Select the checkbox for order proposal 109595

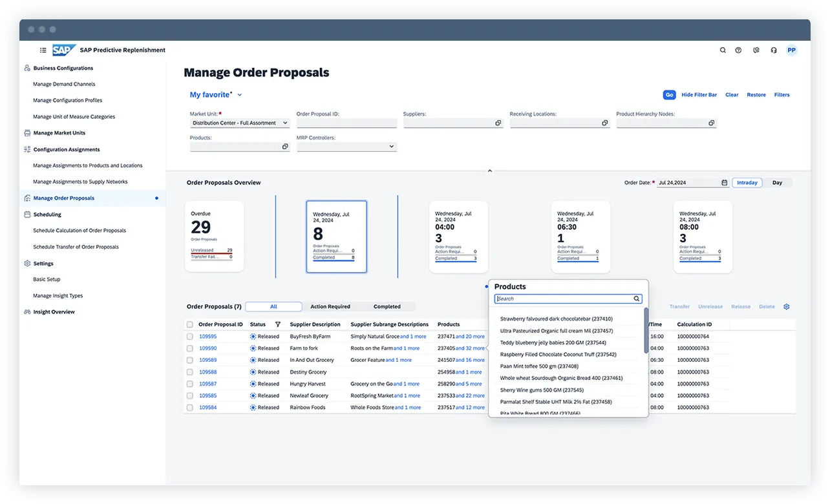[189, 336]
